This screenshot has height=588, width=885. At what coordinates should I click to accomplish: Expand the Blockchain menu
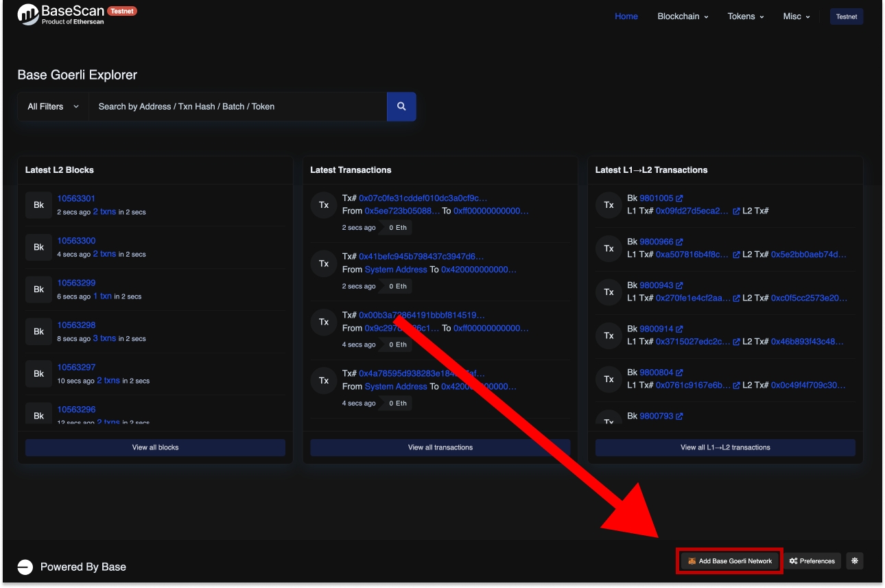[x=683, y=16]
